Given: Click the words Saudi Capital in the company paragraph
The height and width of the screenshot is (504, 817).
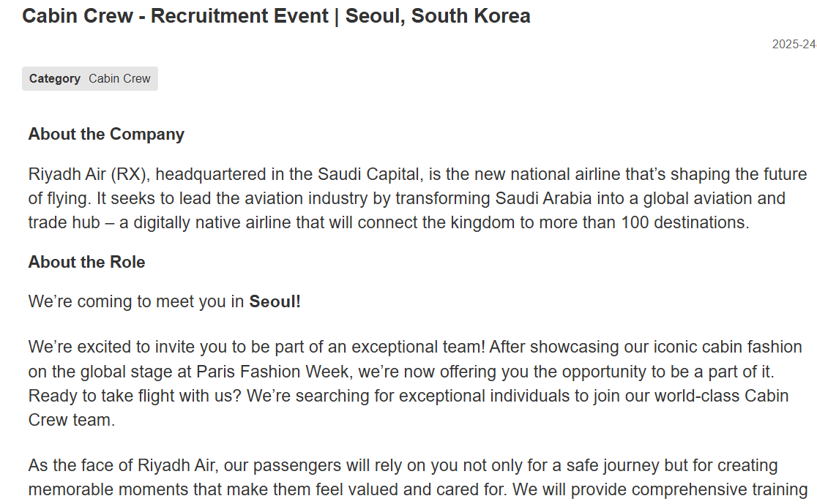Looking at the screenshot, I should click(x=369, y=174).
